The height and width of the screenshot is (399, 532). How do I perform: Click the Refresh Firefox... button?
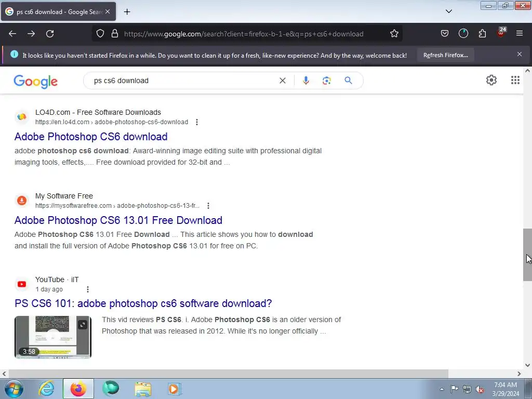click(x=445, y=55)
